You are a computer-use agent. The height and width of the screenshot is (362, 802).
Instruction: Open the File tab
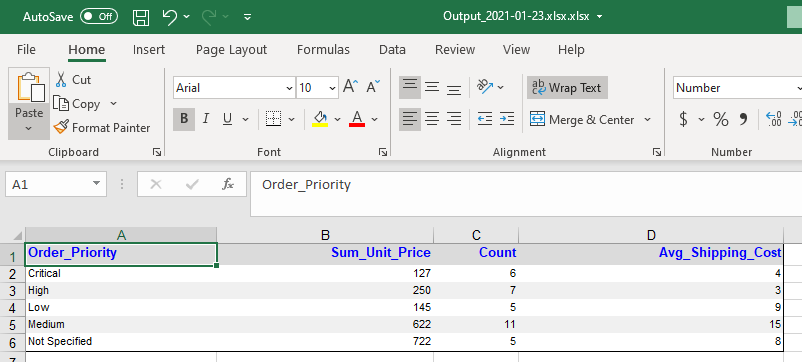click(26, 50)
